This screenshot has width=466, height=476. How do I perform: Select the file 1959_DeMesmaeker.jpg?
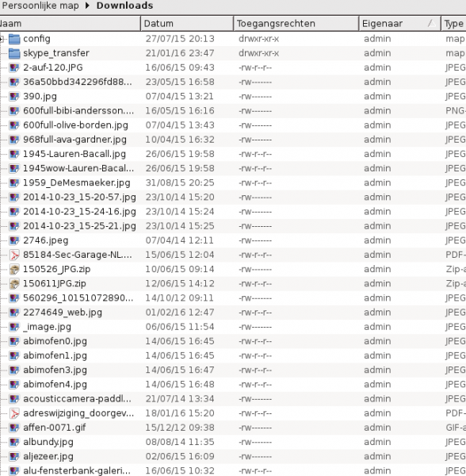pyautogui.click(x=77, y=183)
